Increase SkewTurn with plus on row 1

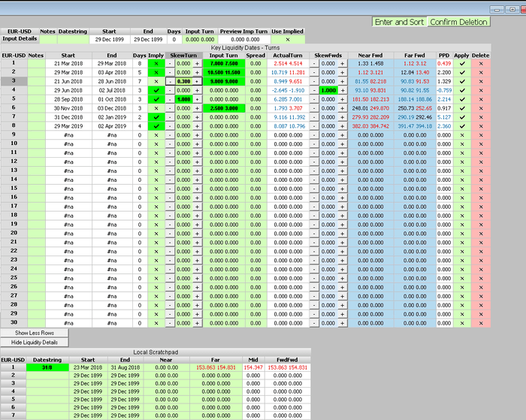pos(198,63)
